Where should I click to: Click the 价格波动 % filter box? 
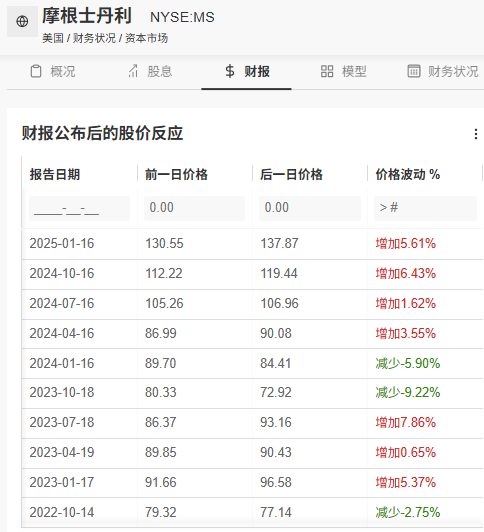click(425, 208)
